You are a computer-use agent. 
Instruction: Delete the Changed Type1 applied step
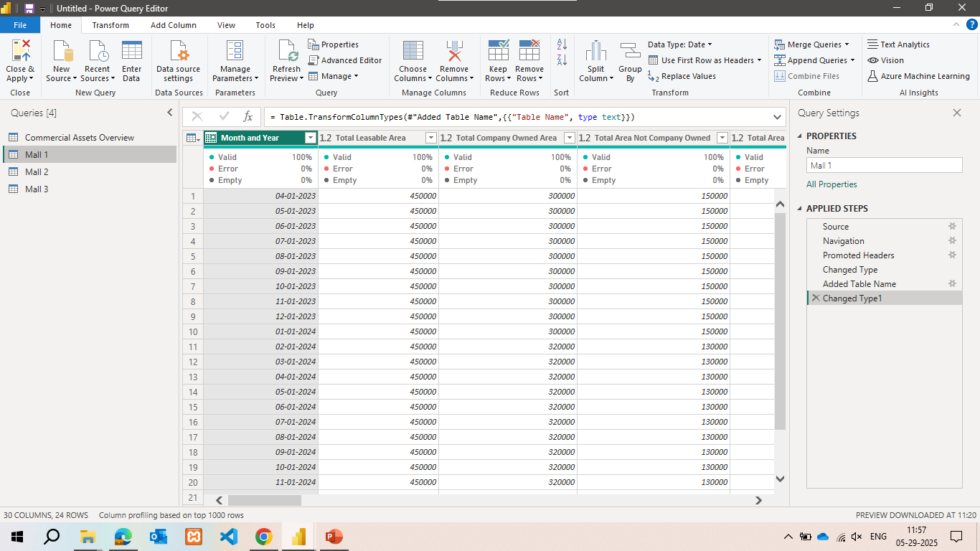tap(815, 298)
